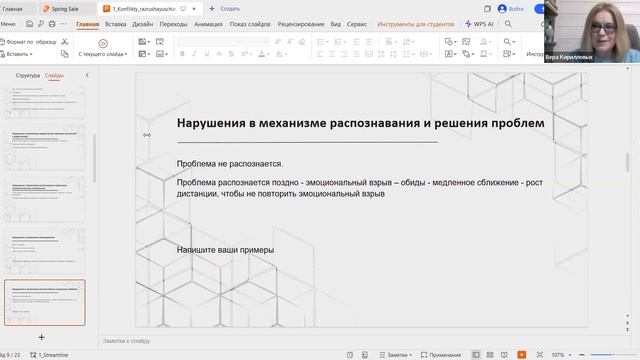Open the 'Дизайн' ribbon tab
Viewport: 640px width, 360px height.
click(x=142, y=24)
